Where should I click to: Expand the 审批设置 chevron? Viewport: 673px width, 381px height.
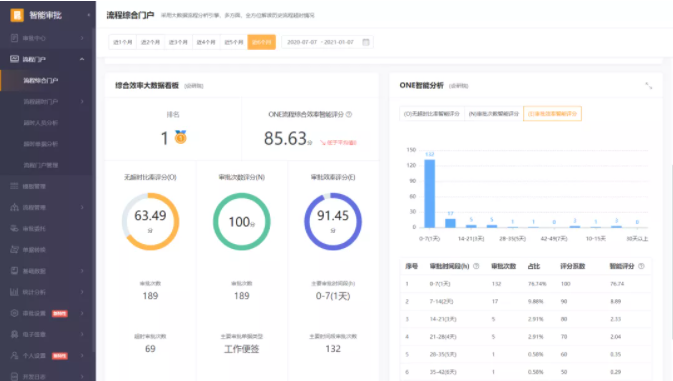[x=82, y=313]
